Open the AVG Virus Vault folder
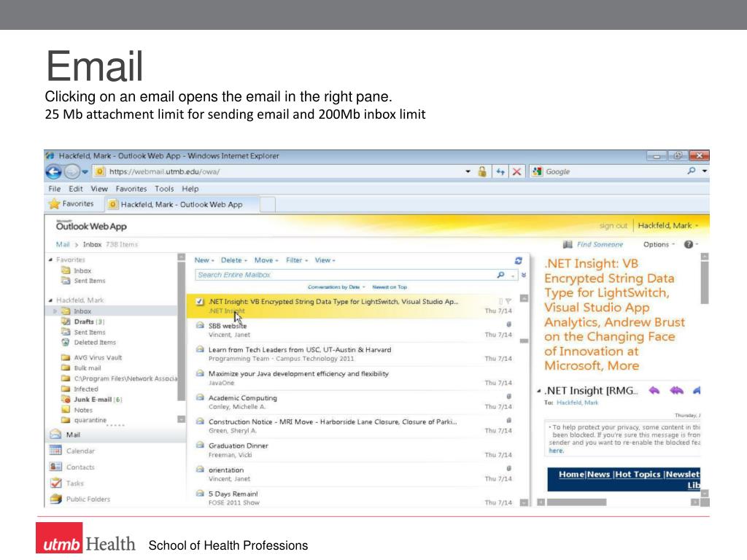This screenshot has height=560, width=747. [x=91, y=357]
